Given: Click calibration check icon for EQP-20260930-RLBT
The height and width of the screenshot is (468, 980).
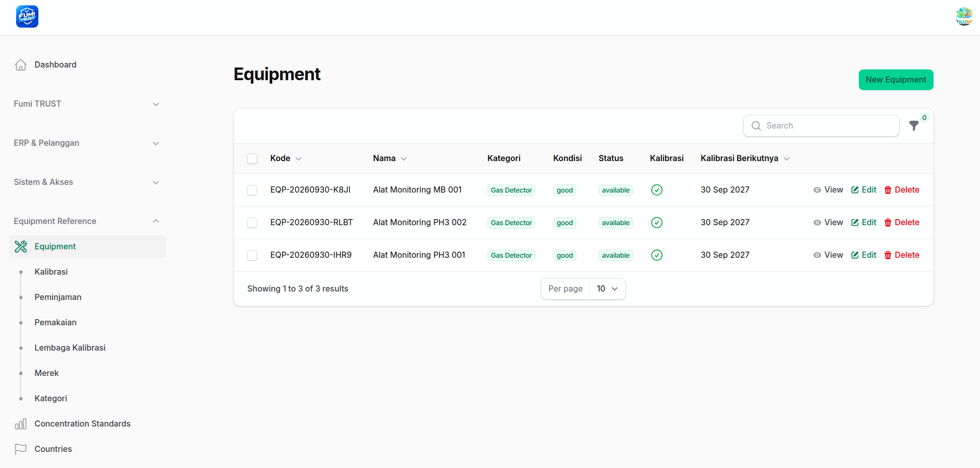Looking at the screenshot, I should click(x=657, y=222).
